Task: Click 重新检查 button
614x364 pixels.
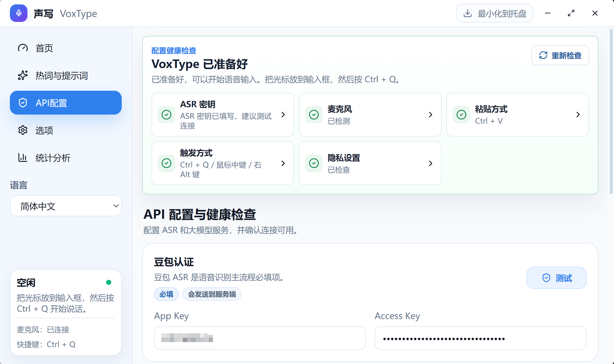Action: (x=560, y=55)
